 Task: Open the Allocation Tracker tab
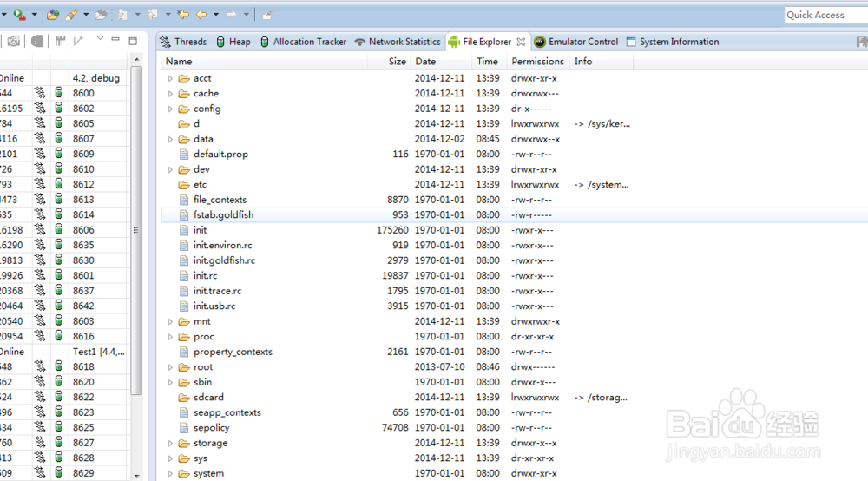click(303, 42)
